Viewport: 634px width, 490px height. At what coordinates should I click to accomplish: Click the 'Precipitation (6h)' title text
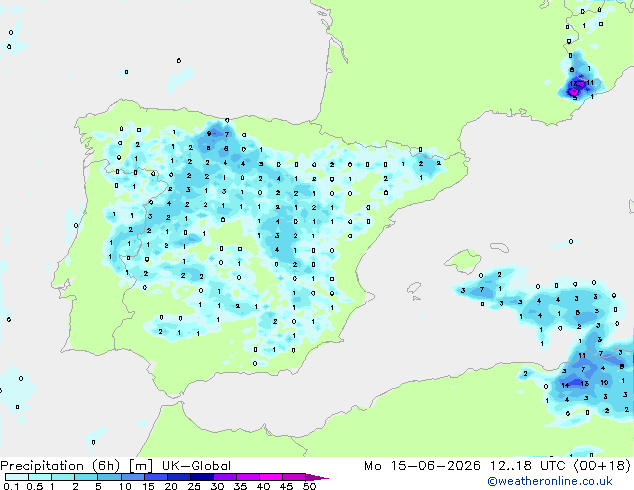pos(60,466)
